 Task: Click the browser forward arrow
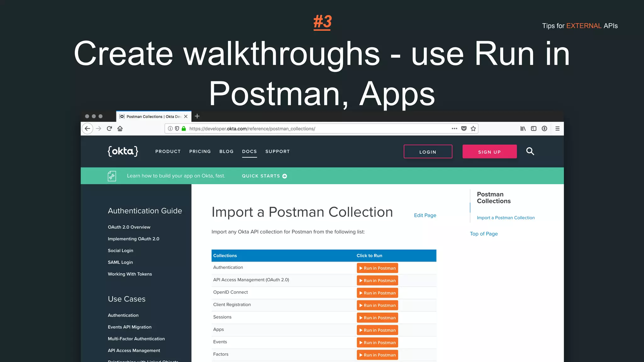[98, 129]
